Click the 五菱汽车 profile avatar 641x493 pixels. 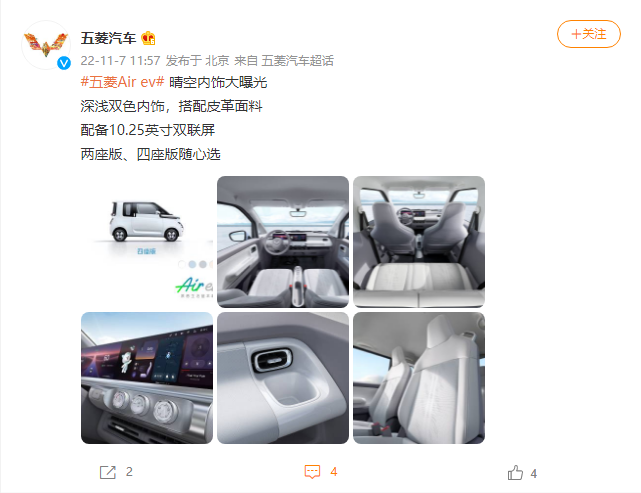click(x=46, y=45)
